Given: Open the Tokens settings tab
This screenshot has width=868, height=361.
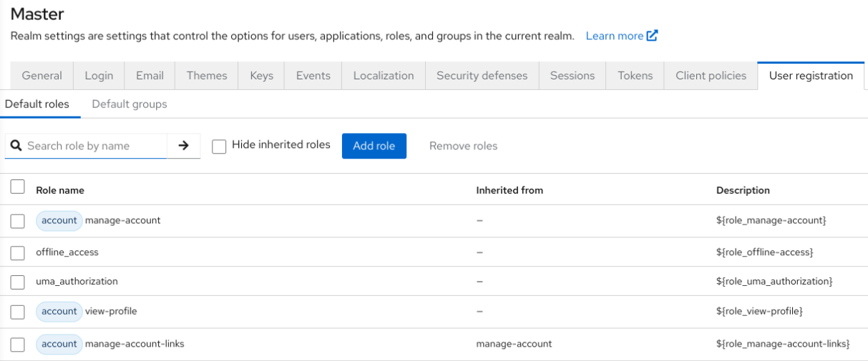Looking at the screenshot, I should 635,76.
